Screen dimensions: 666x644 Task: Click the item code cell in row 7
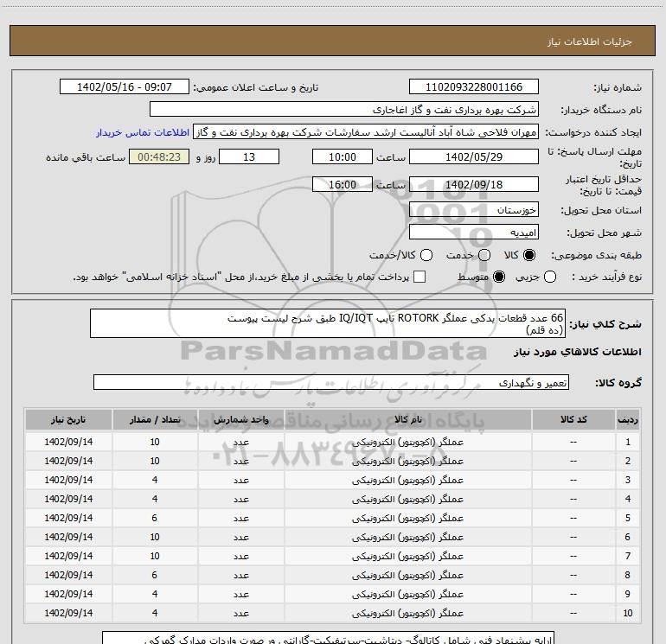pos(573,556)
